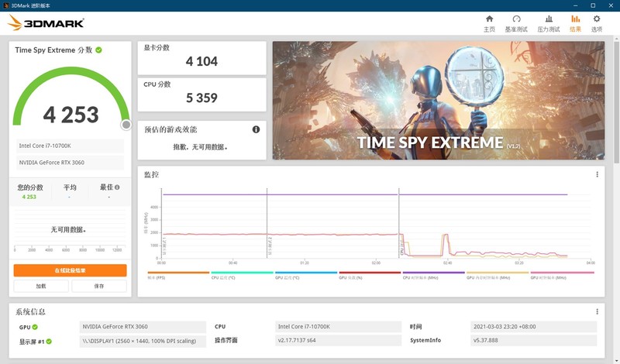The image size is (620, 364).
Task: Click the CPU score 5 359 value
Action: (x=201, y=98)
